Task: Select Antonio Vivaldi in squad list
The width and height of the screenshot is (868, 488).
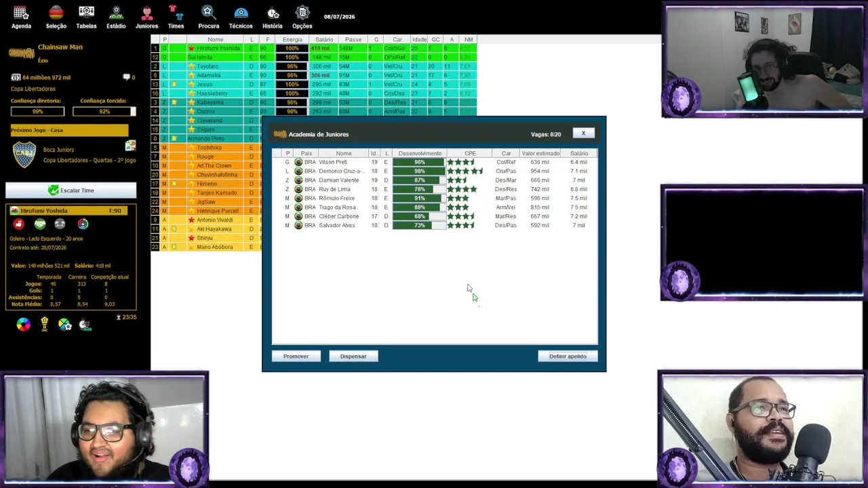Action: 206,220
